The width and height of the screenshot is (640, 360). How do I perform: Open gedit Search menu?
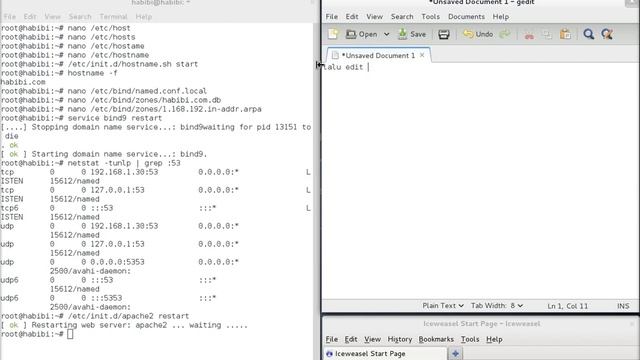[402, 17]
